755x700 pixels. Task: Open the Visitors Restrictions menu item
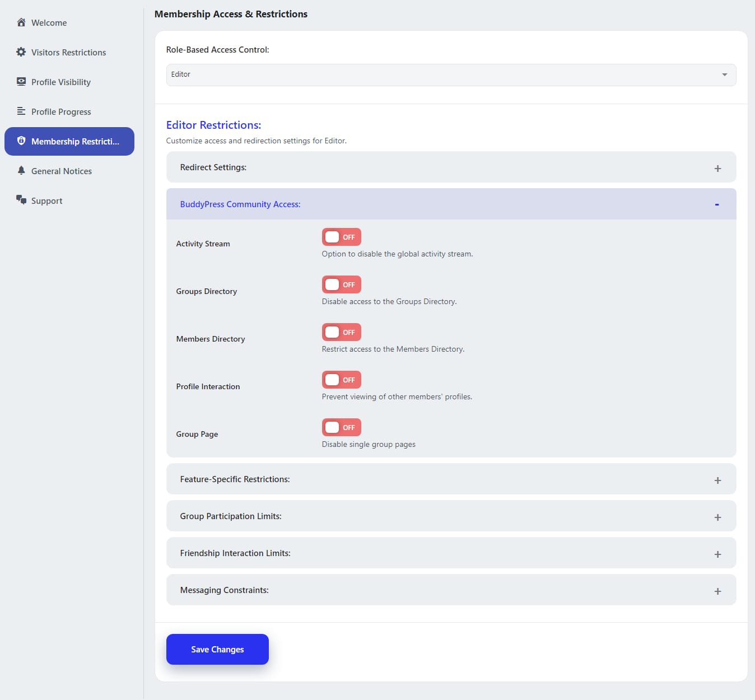(68, 53)
